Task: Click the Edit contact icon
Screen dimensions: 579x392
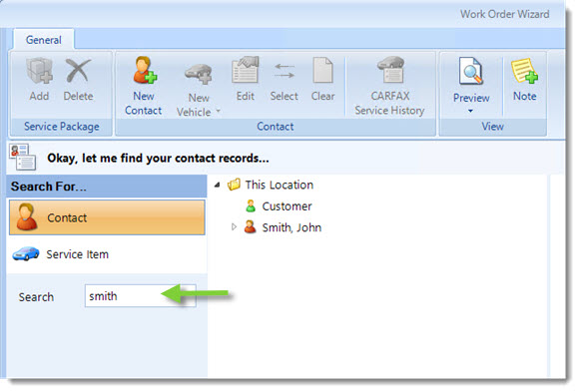Action: [x=245, y=70]
